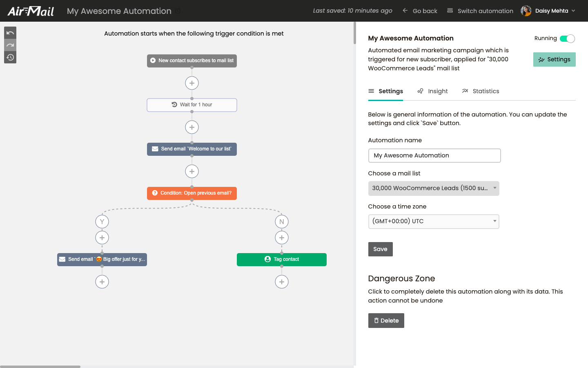Click plus button below subscribe trigger
This screenshot has height=368, width=588.
pos(192,83)
